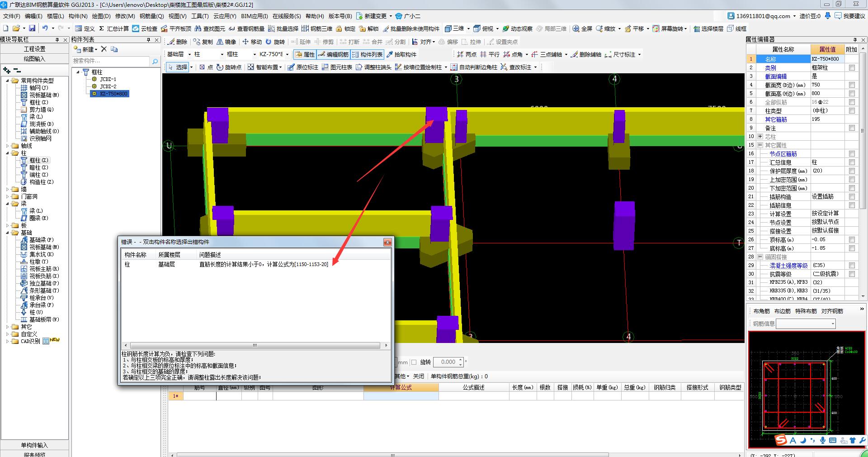Click 自动判断边角柱 tool
Image resolution: width=868 pixels, height=457 pixels.
474,67
